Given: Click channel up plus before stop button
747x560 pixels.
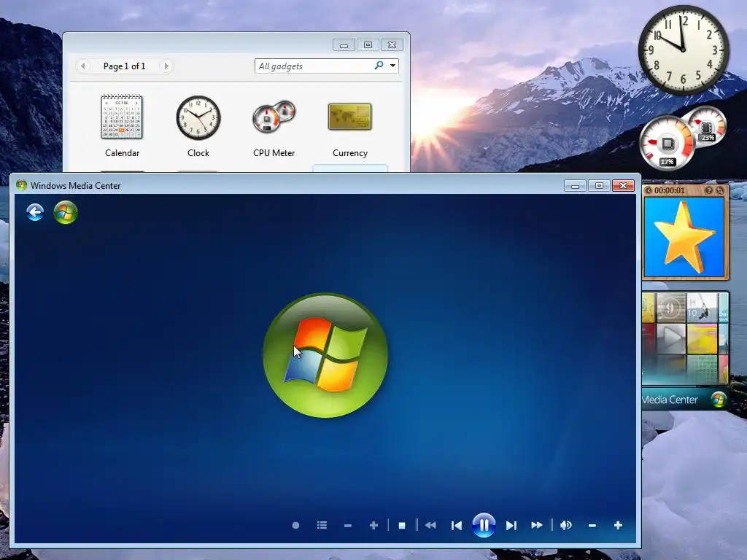Looking at the screenshot, I should pyautogui.click(x=373, y=525).
